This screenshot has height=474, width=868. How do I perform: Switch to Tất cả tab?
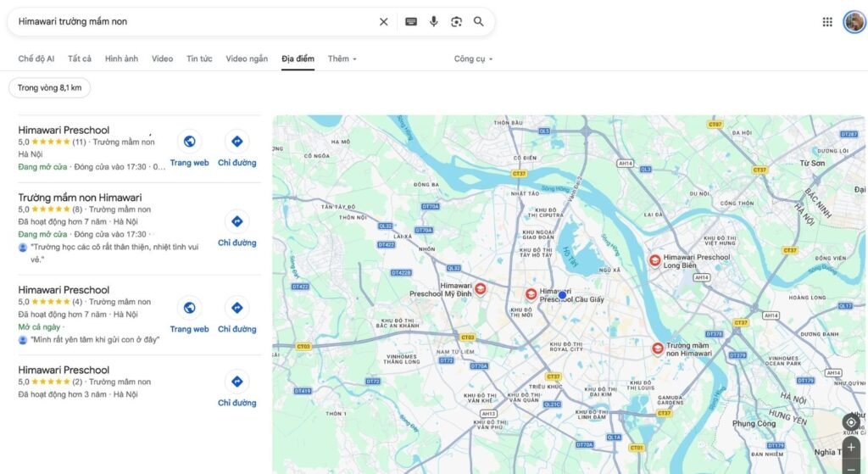(80, 59)
